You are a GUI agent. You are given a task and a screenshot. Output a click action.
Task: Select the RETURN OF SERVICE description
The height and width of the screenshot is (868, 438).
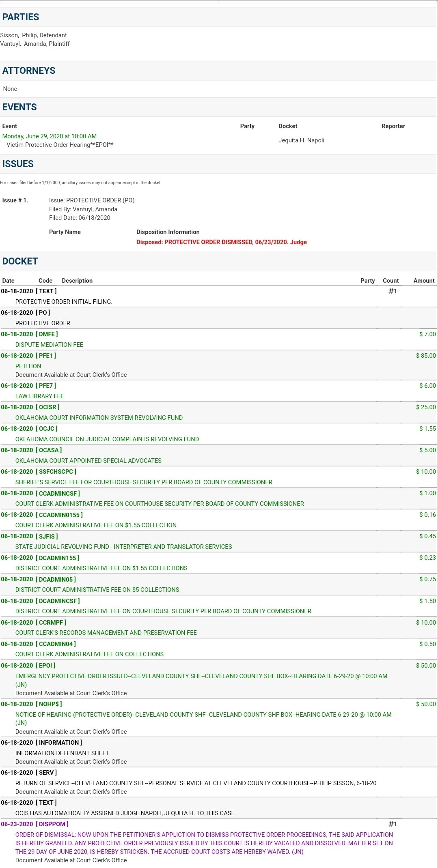tap(196, 783)
